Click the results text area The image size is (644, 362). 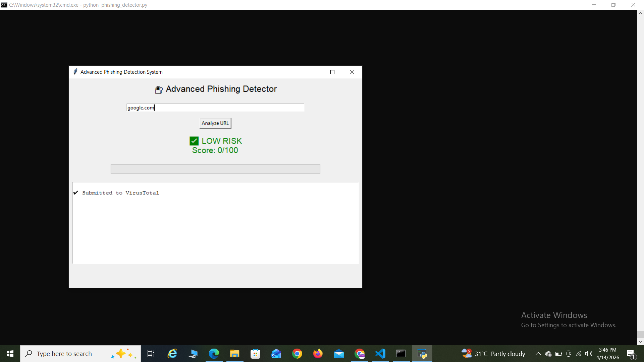215,223
